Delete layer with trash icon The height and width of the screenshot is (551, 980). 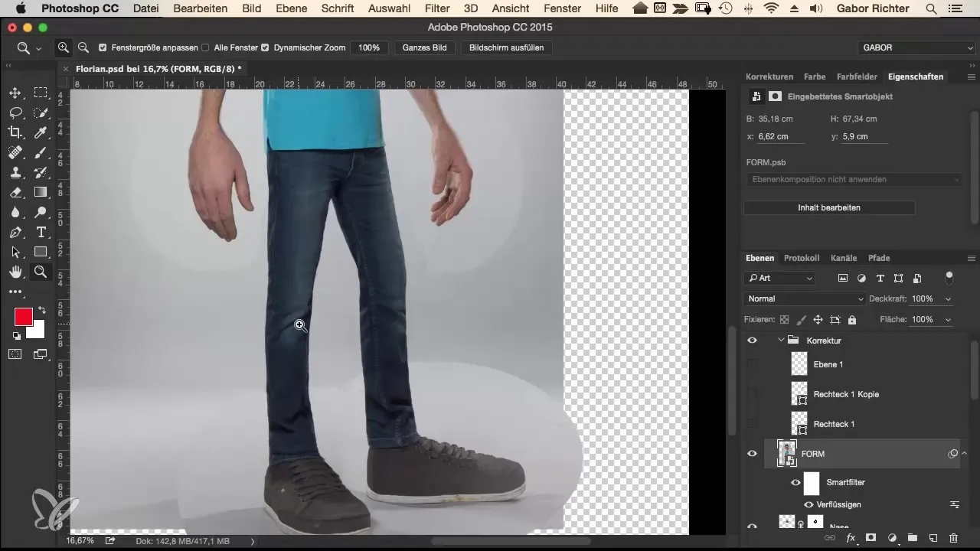953,538
